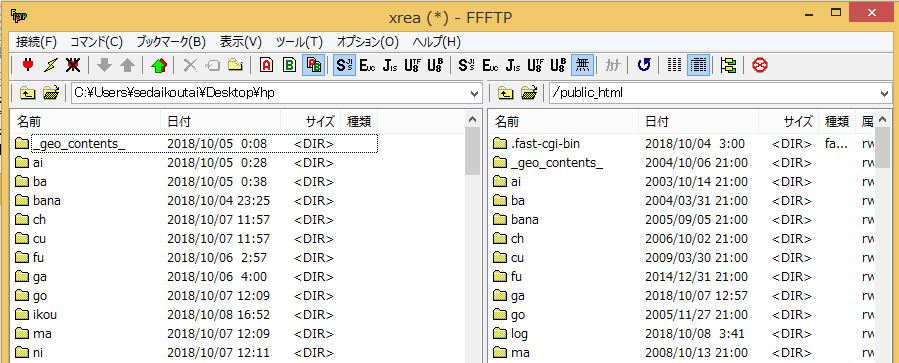Open the ツール(T) menu
The height and width of the screenshot is (363, 899).
[299, 42]
